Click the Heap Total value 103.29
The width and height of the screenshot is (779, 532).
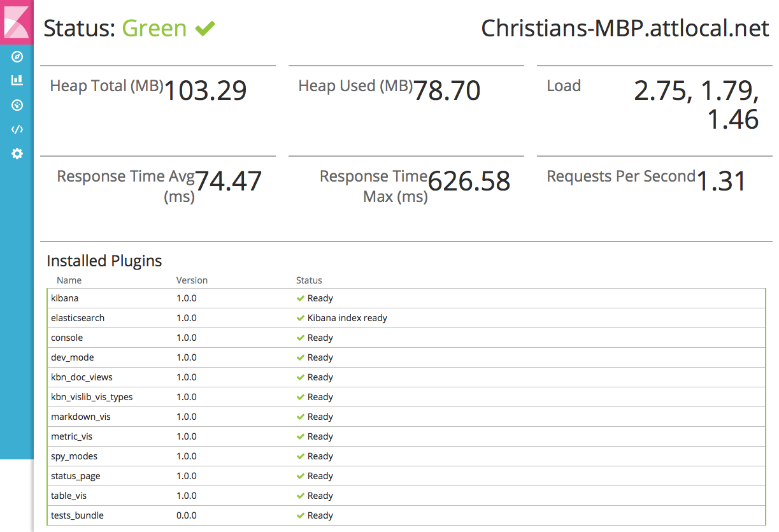(206, 90)
